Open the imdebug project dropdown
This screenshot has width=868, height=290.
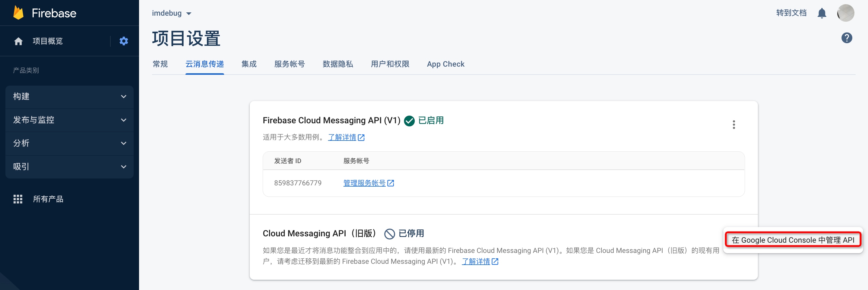[172, 13]
